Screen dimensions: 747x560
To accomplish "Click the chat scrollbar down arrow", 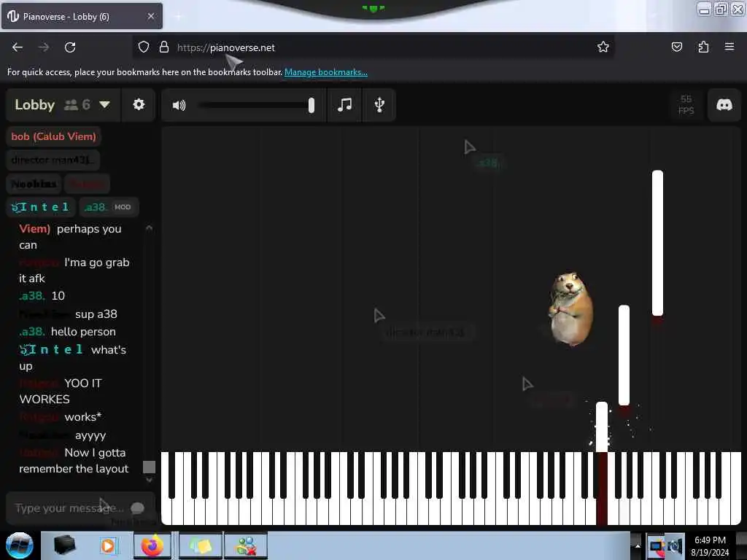I will 149,480.
